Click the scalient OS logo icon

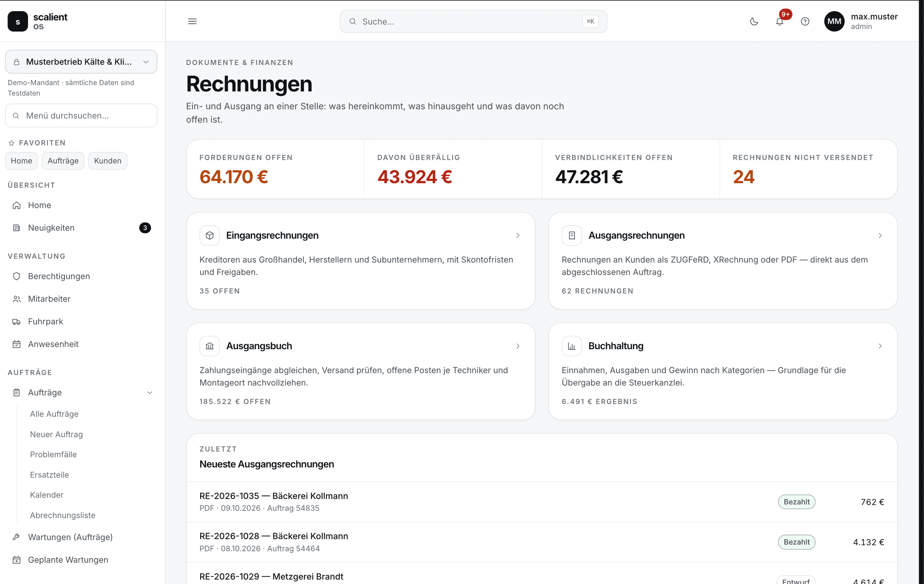pos(18,21)
